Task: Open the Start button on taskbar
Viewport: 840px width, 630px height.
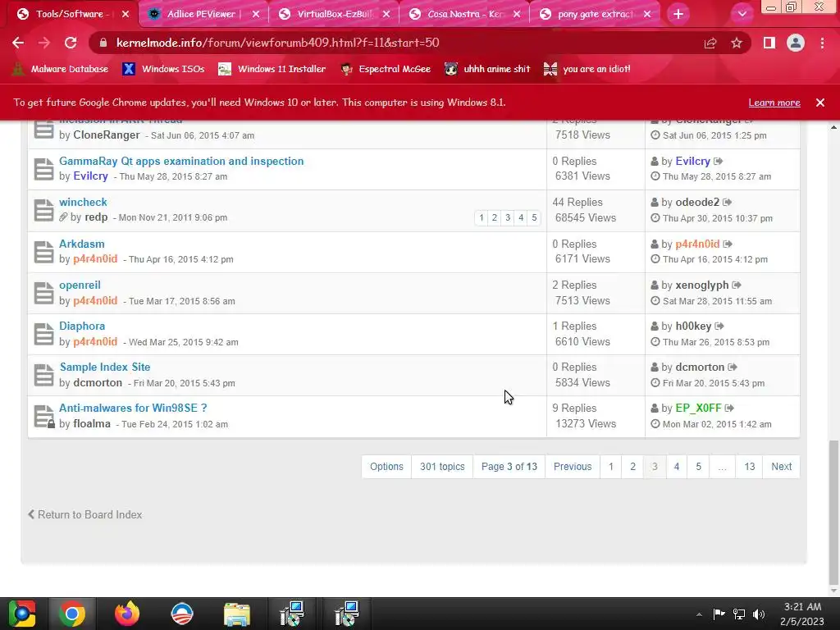Action: point(21,614)
